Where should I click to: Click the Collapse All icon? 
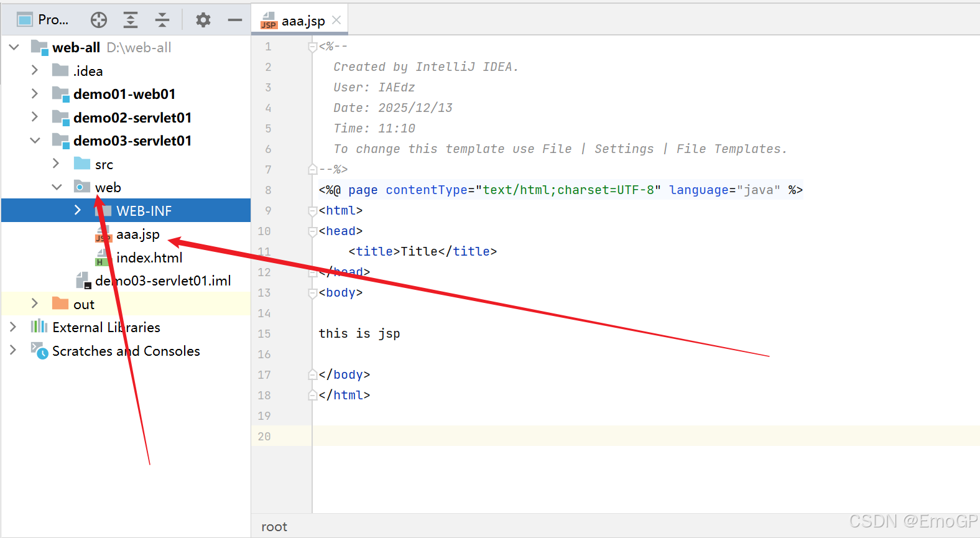pyautogui.click(x=162, y=20)
